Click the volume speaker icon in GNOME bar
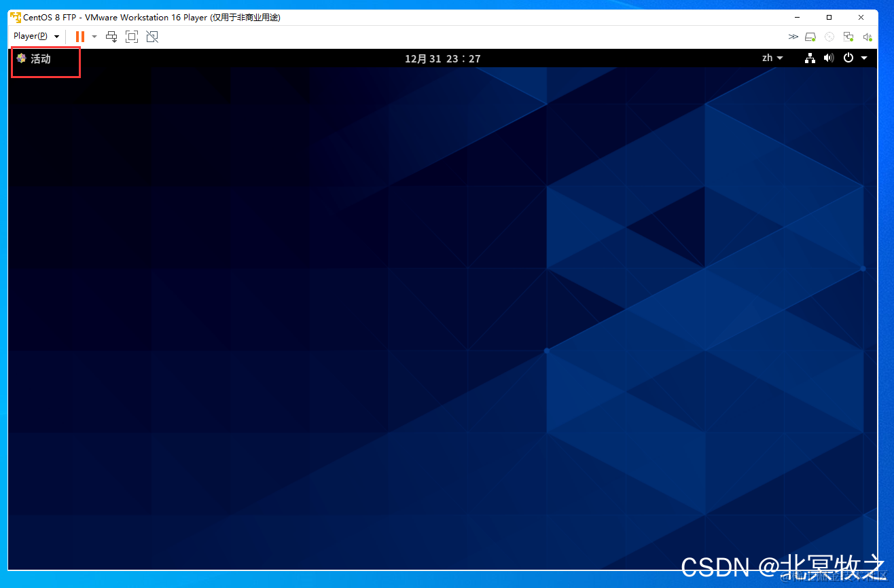 829,58
